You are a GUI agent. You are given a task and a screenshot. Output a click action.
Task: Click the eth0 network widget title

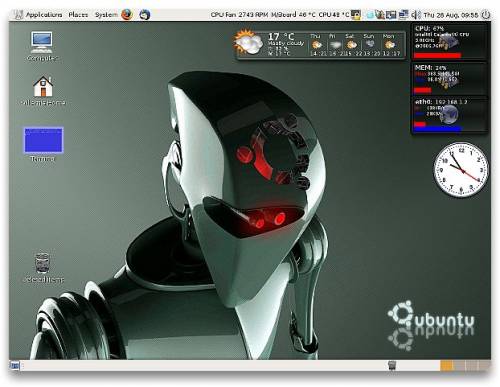tap(441, 102)
